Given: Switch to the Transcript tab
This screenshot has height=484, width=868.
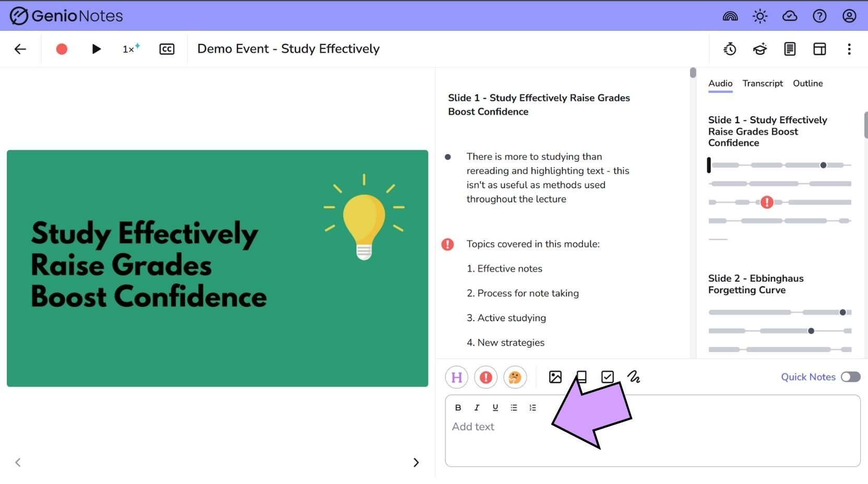Looking at the screenshot, I should (763, 83).
